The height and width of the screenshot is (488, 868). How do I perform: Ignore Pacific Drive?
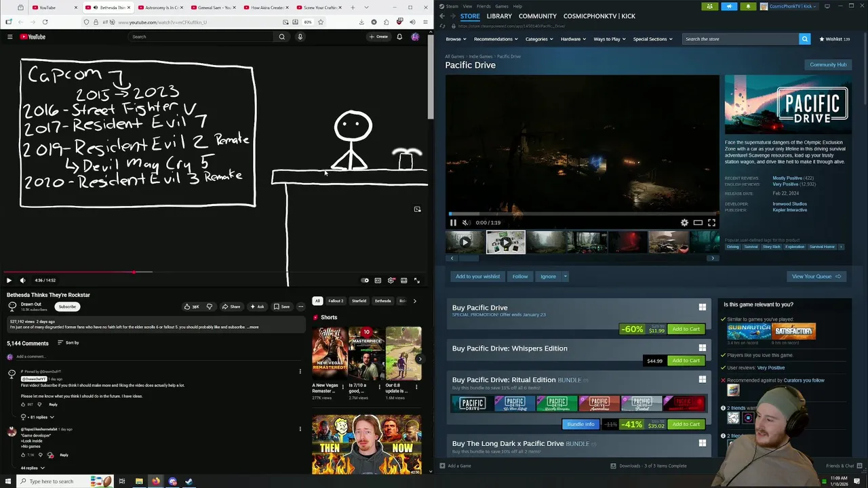[x=548, y=277]
